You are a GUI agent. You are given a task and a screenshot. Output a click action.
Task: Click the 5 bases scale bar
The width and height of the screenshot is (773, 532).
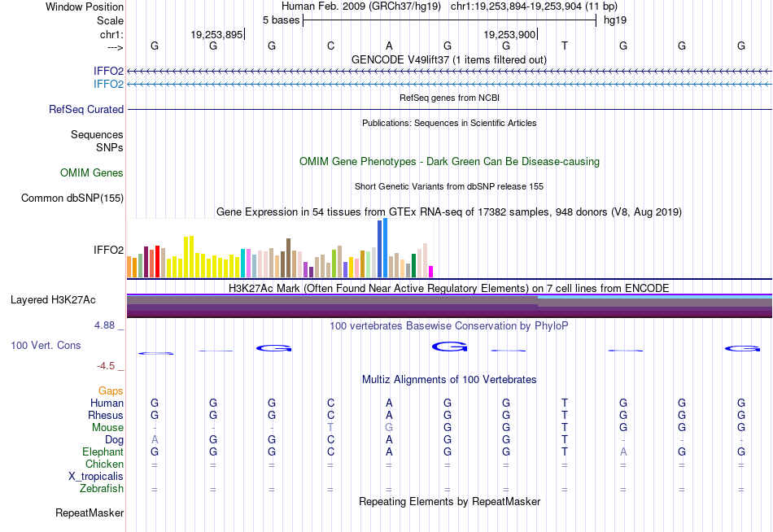(x=449, y=20)
